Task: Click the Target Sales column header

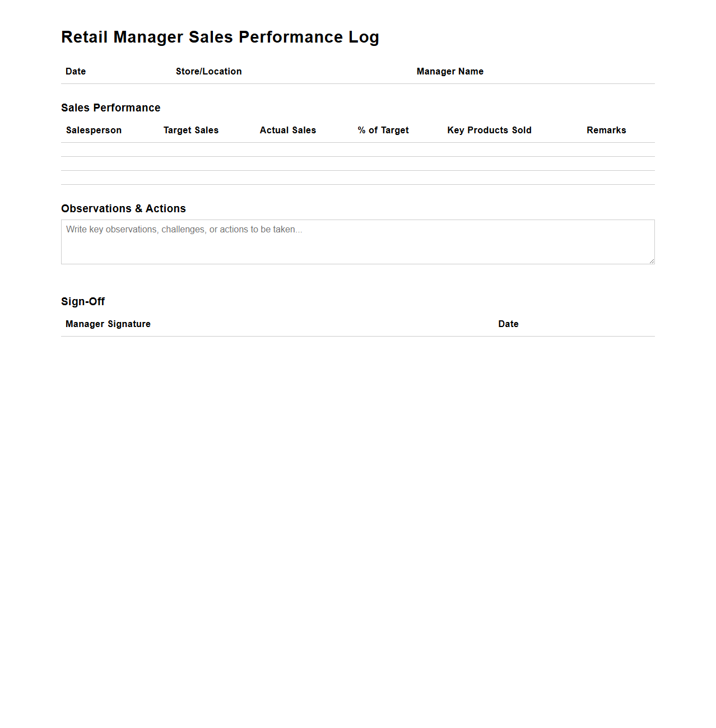Action: (191, 130)
